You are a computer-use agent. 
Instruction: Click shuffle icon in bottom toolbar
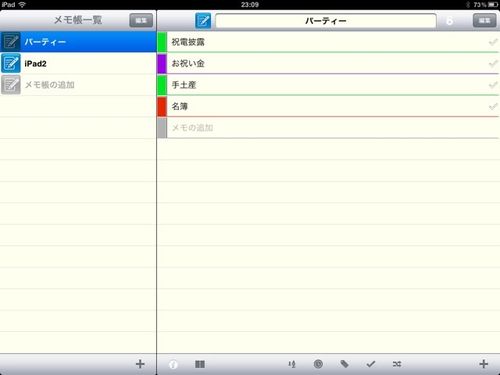coord(397,364)
